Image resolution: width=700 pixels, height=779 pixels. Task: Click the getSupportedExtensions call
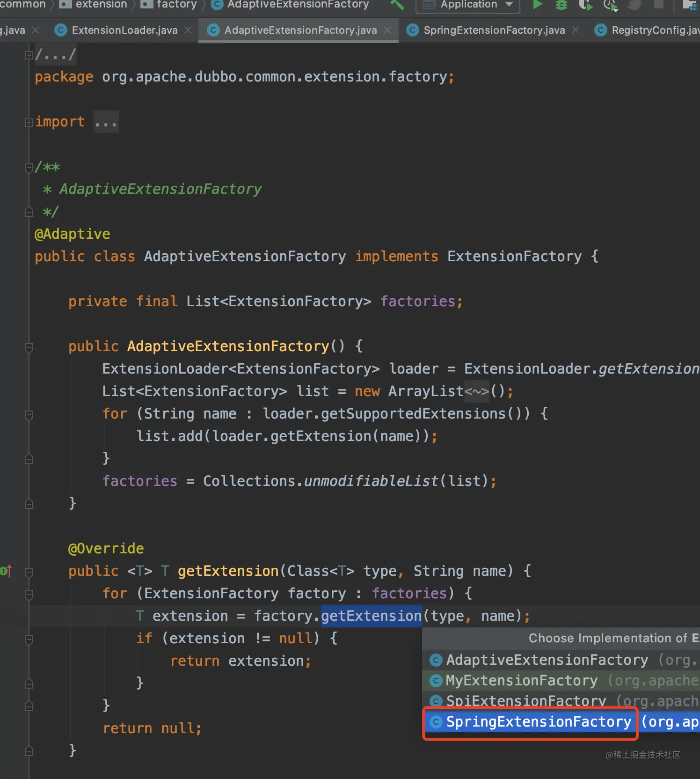tap(414, 414)
